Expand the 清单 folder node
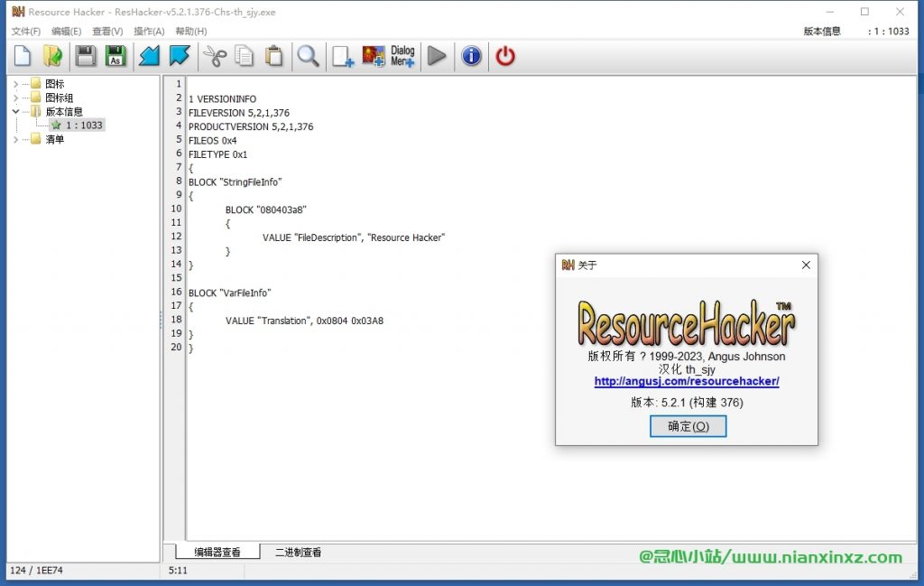The height and width of the screenshot is (586, 924). click(x=16, y=139)
